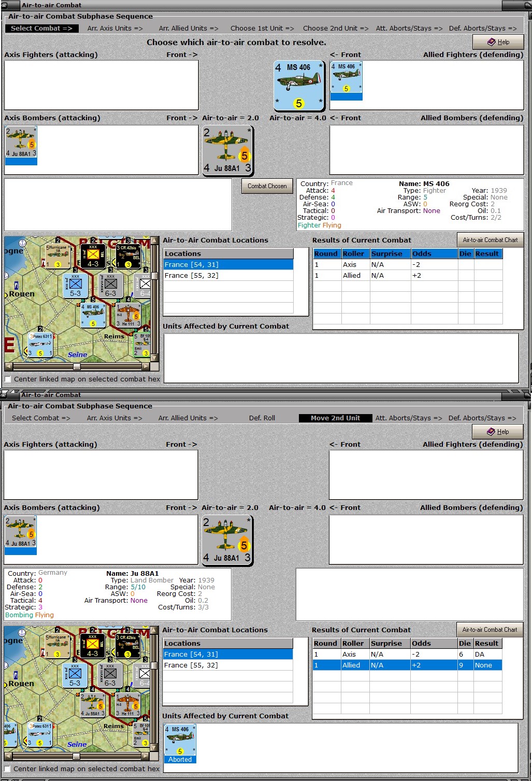Image resolution: width=532 pixels, height=781 pixels.
Task: Click Potez 6311 counter on upper map
Action: click(40, 345)
